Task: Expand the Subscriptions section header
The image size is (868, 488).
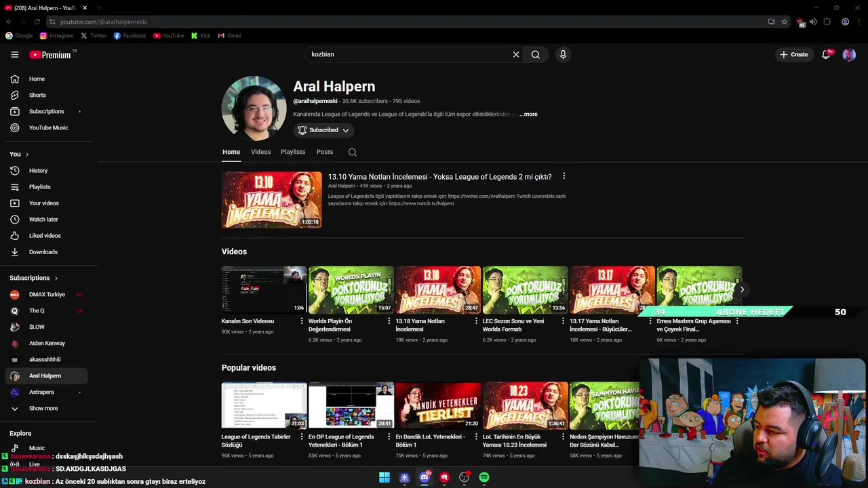Action: pyautogui.click(x=34, y=278)
